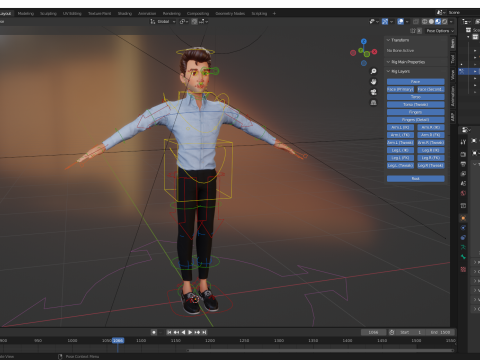Jump to the timeline start frame
This screenshot has width=480, height=360.
click(169, 332)
